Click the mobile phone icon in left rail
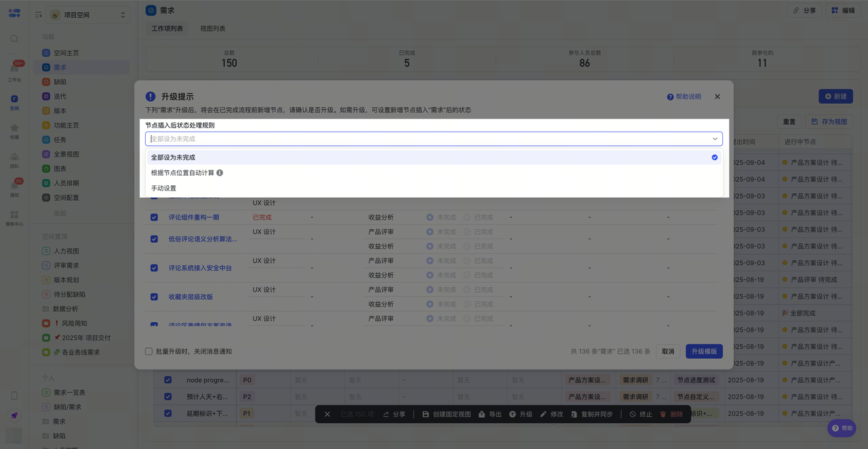The height and width of the screenshot is (449, 868). [x=14, y=395]
